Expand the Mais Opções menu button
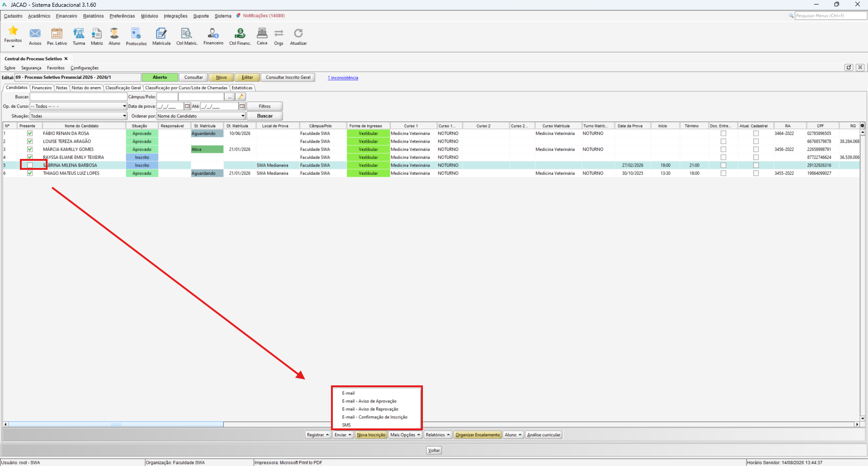 pyautogui.click(x=405, y=435)
